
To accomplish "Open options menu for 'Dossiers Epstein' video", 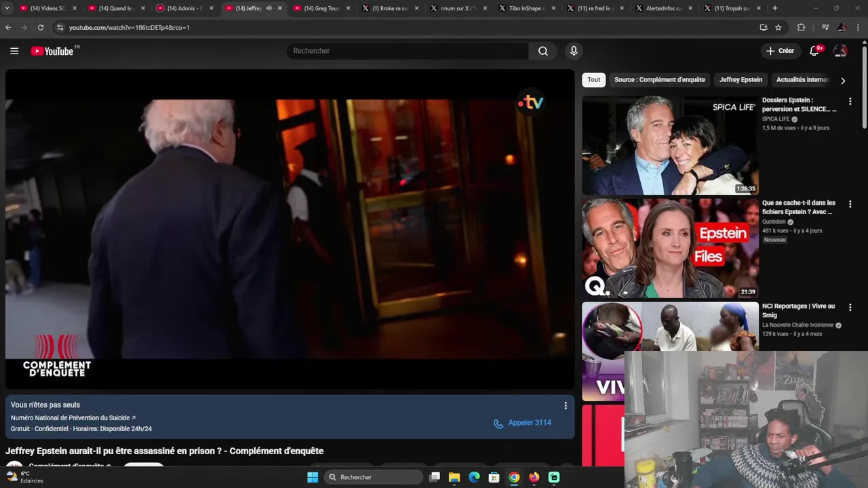I will [850, 102].
